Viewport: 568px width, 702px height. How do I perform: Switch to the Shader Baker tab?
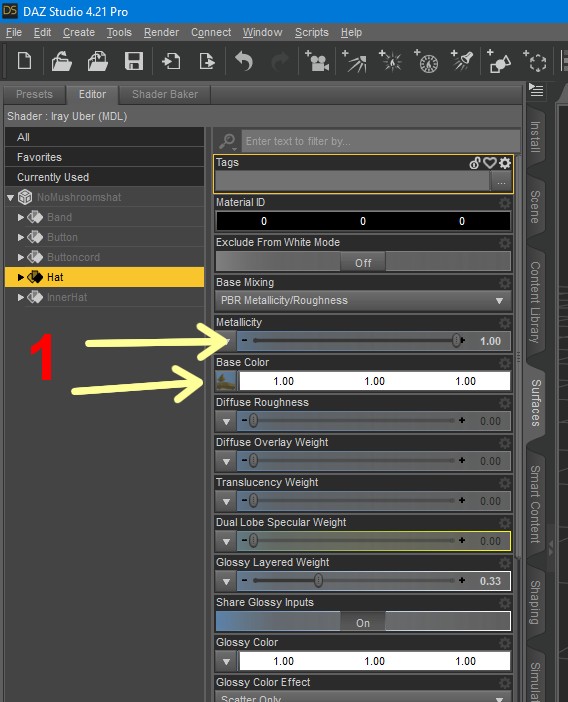(x=165, y=94)
